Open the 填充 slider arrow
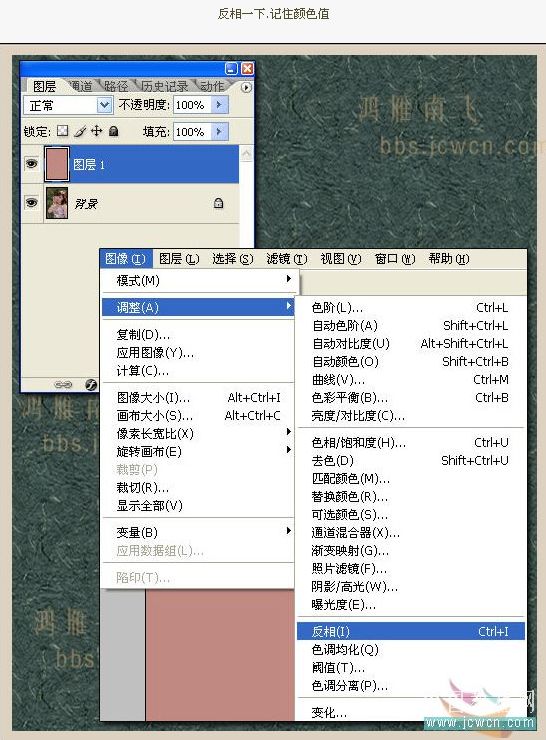 click(x=219, y=131)
